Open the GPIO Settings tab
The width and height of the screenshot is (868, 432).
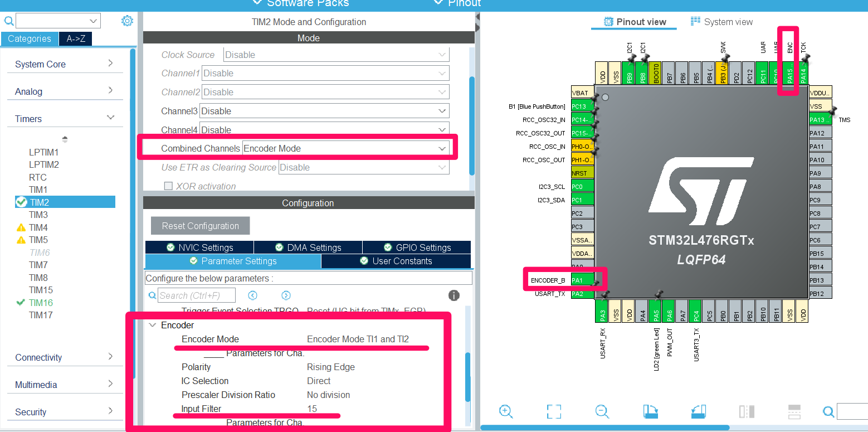point(417,247)
